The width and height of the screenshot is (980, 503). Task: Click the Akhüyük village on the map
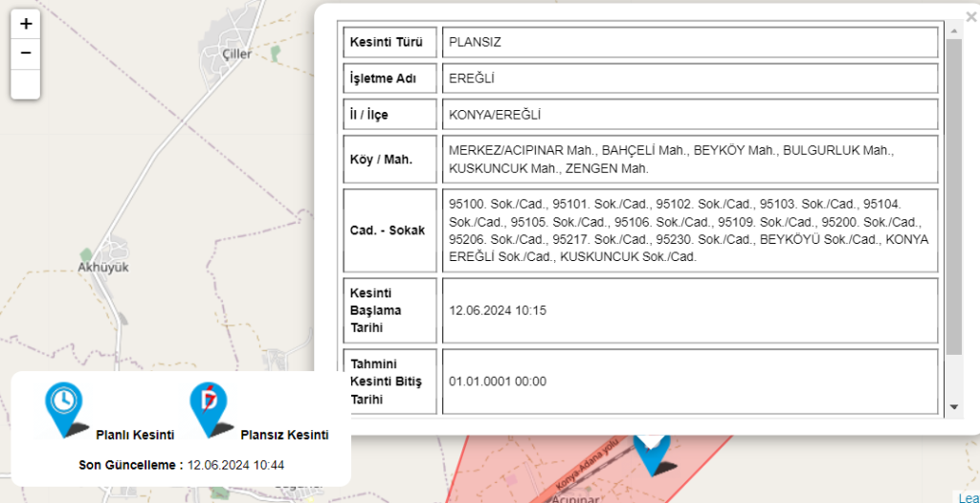pyautogui.click(x=102, y=268)
